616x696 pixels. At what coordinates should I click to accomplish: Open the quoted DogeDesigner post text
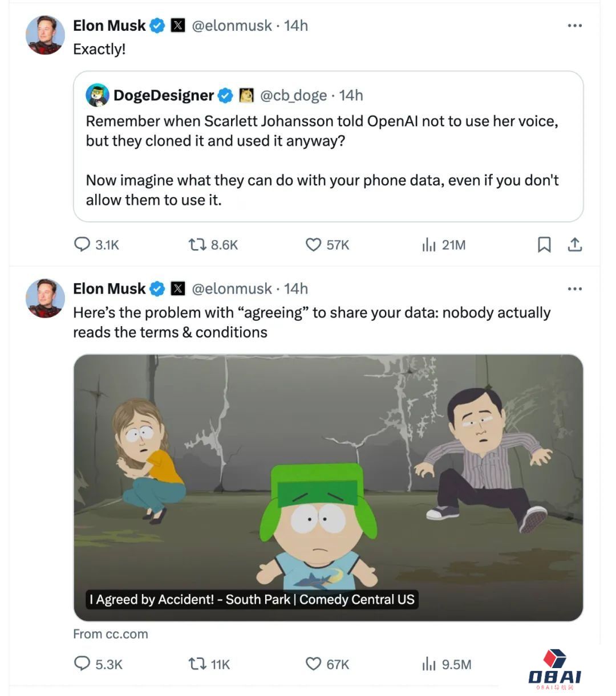click(x=322, y=160)
